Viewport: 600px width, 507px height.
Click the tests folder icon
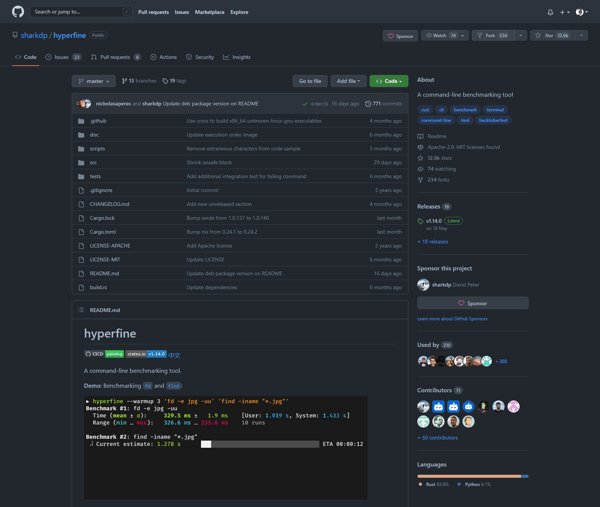click(81, 176)
